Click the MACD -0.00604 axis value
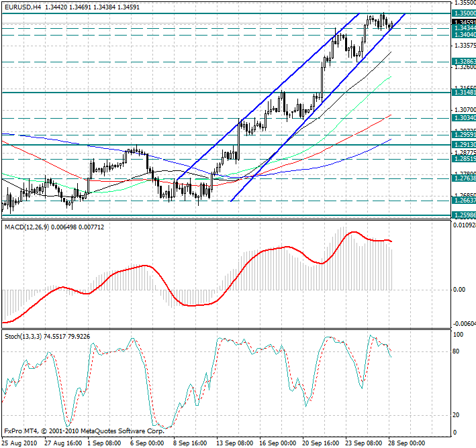Screen dimensions: 476x448 [465, 324]
